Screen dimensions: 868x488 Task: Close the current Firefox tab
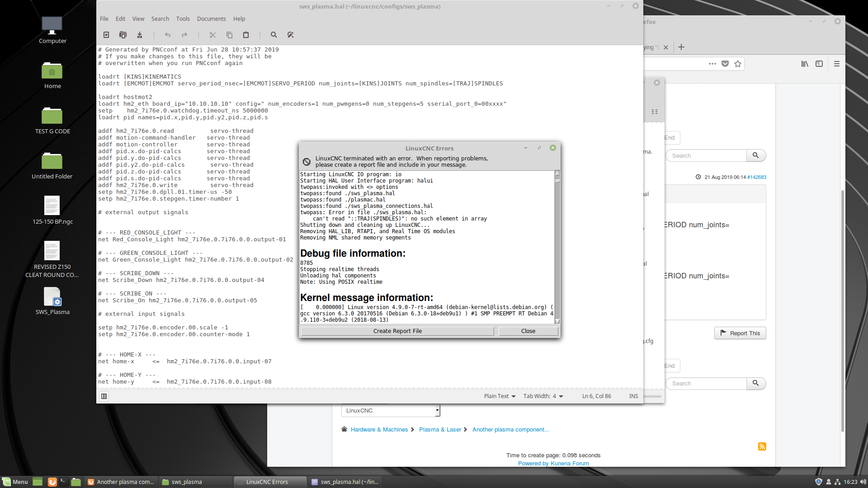pyautogui.click(x=666, y=47)
